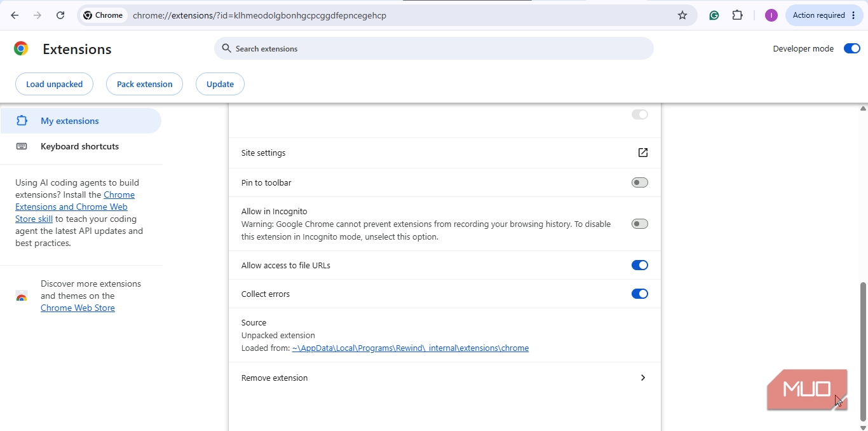Click the scrollbar up arrow
This screenshot has width=868, height=431.
tap(863, 108)
